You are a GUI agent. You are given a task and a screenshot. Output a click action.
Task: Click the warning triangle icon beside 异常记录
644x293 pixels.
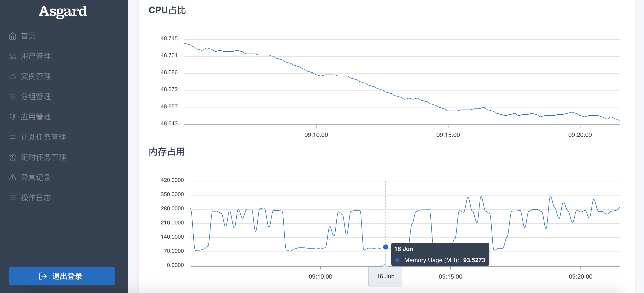pyautogui.click(x=12, y=178)
